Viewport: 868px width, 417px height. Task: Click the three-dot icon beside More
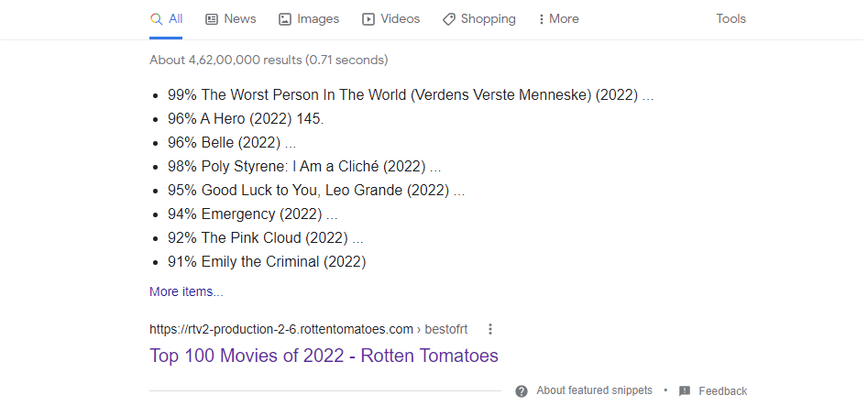541,19
